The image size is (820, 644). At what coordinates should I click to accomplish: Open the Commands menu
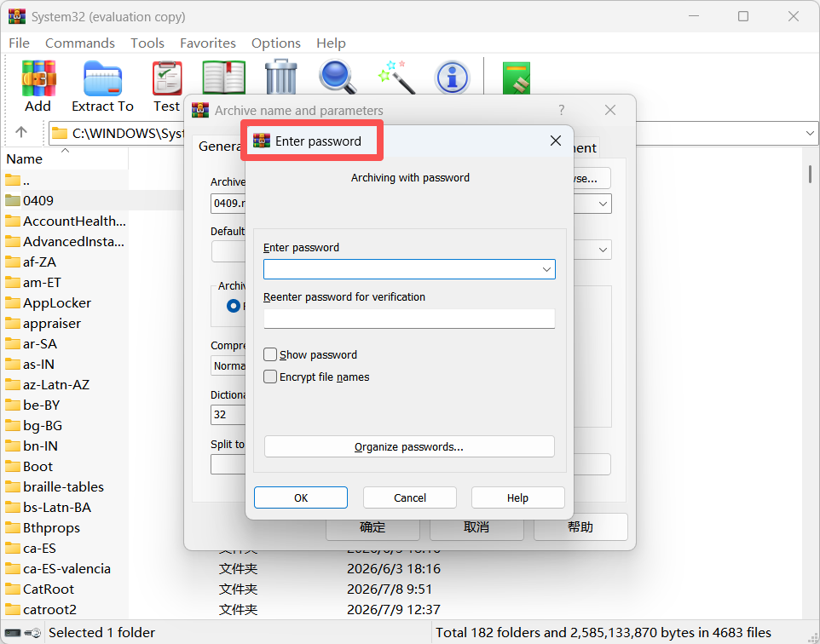tap(80, 43)
